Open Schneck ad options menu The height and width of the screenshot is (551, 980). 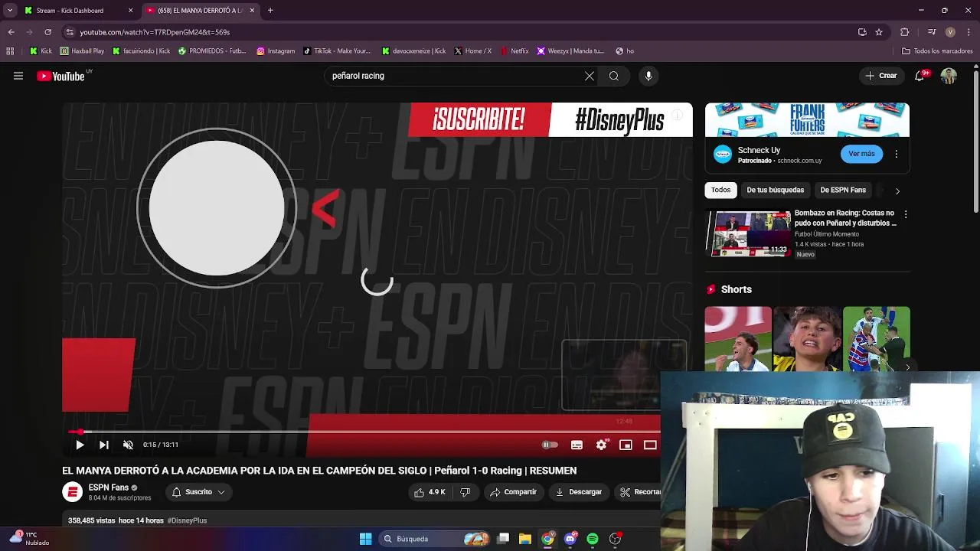[896, 154]
